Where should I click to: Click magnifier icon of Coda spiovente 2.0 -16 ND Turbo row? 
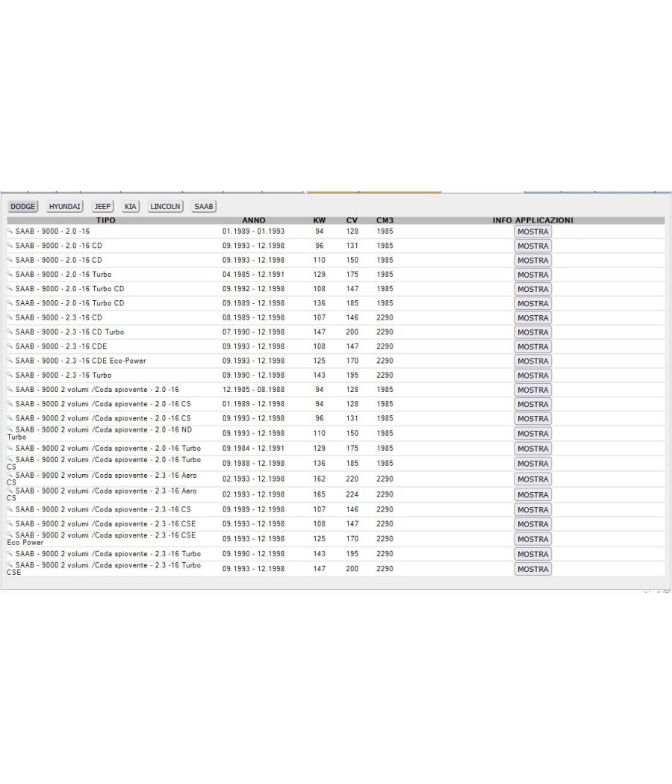pos(10,429)
